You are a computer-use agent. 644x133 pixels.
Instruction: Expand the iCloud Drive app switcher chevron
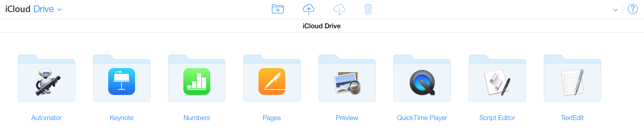click(59, 10)
